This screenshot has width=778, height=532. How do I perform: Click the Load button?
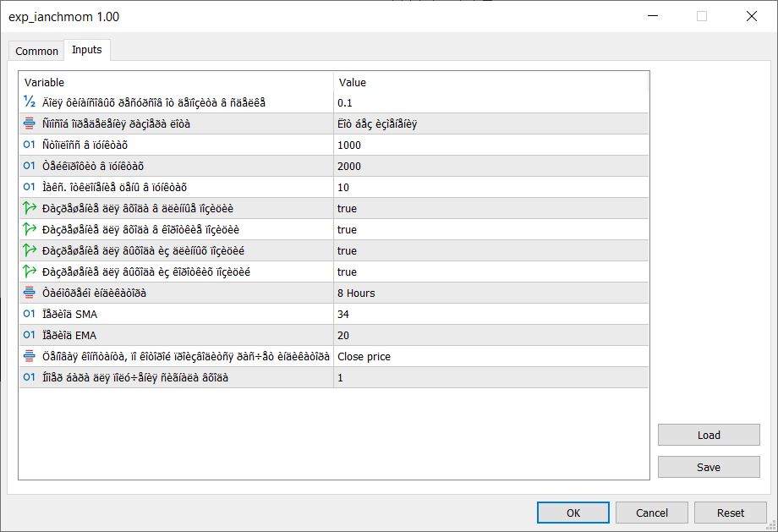709,436
